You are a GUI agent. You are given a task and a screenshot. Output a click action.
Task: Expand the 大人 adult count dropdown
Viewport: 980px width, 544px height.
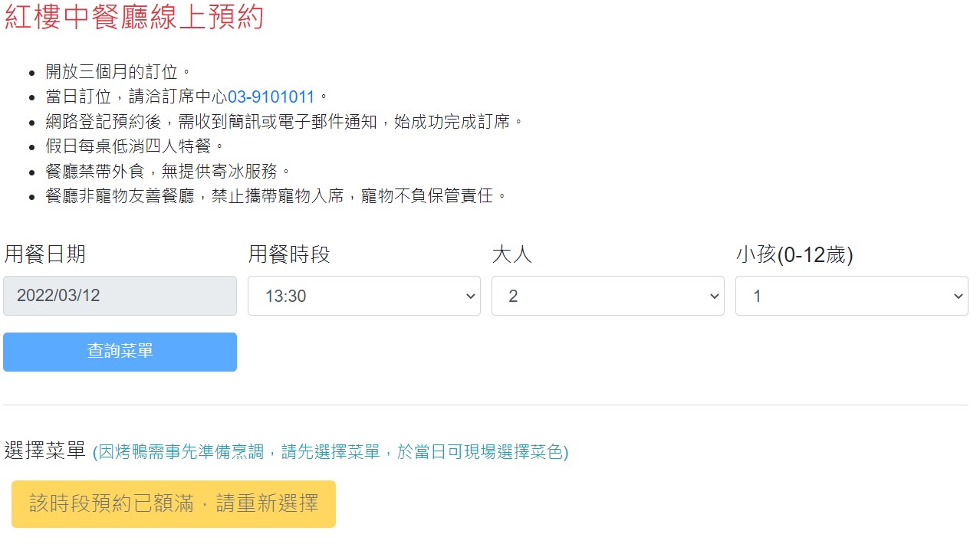click(607, 296)
